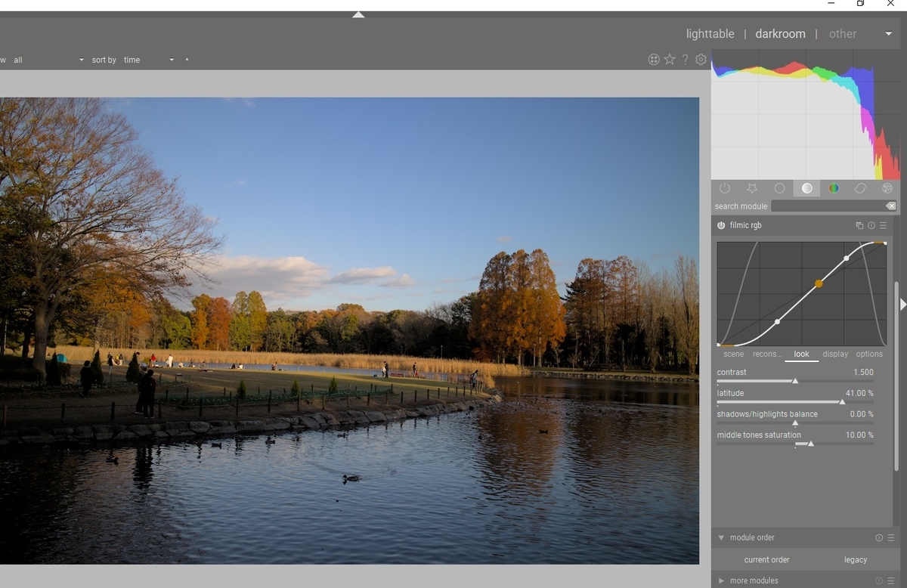Viewport: 907px width, 588px height.
Task: Click the current order button
Action: 766,560
